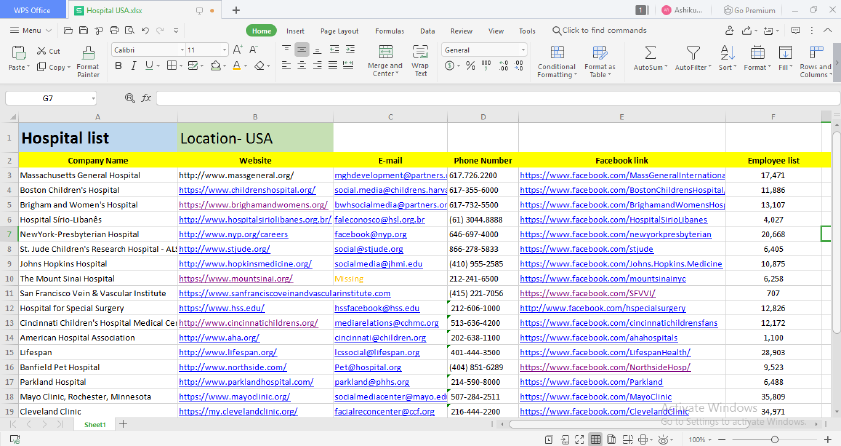Switch to the Insert ribbon tab
Screen dimensions: 841x446
(x=295, y=31)
